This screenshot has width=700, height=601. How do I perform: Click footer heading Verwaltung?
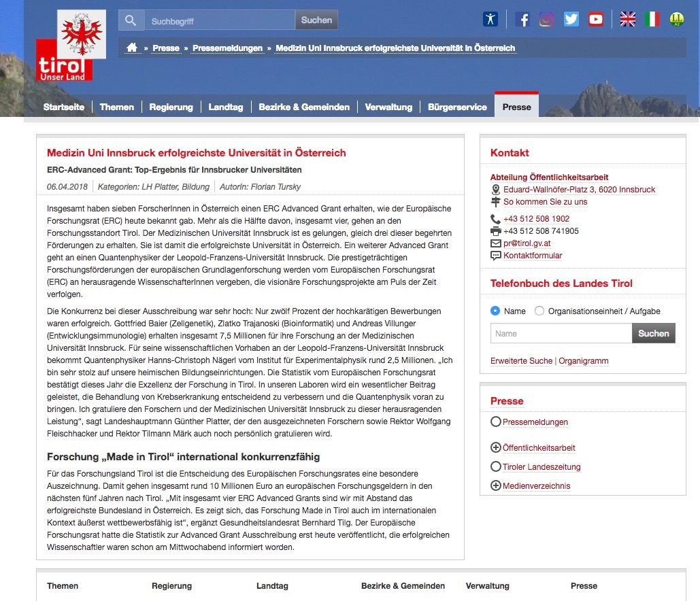click(x=488, y=586)
